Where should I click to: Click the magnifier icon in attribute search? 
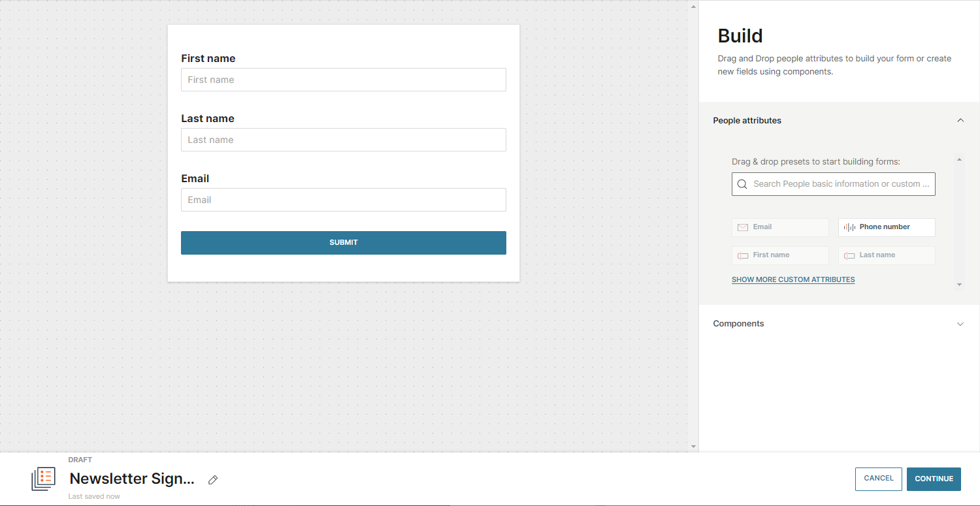click(742, 184)
